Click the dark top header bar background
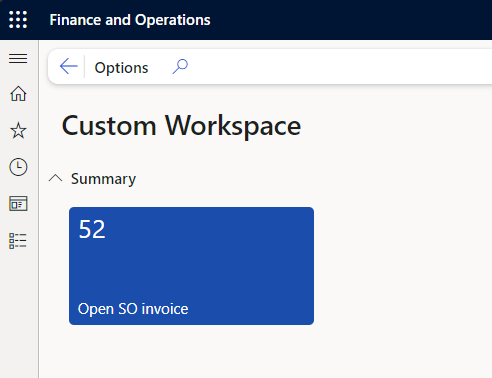 [x=350, y=20]
